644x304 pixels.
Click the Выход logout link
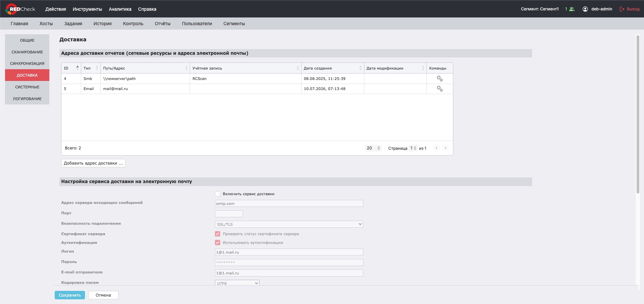[633, 9]
